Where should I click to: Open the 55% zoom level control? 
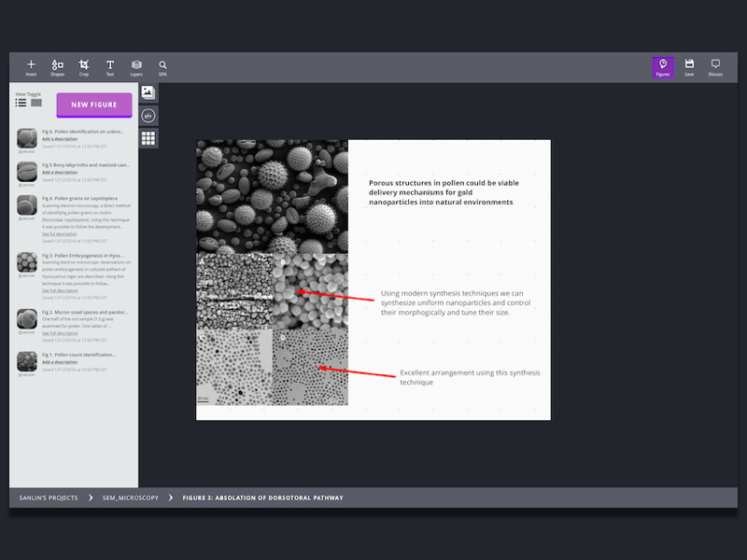pos(162,66)
